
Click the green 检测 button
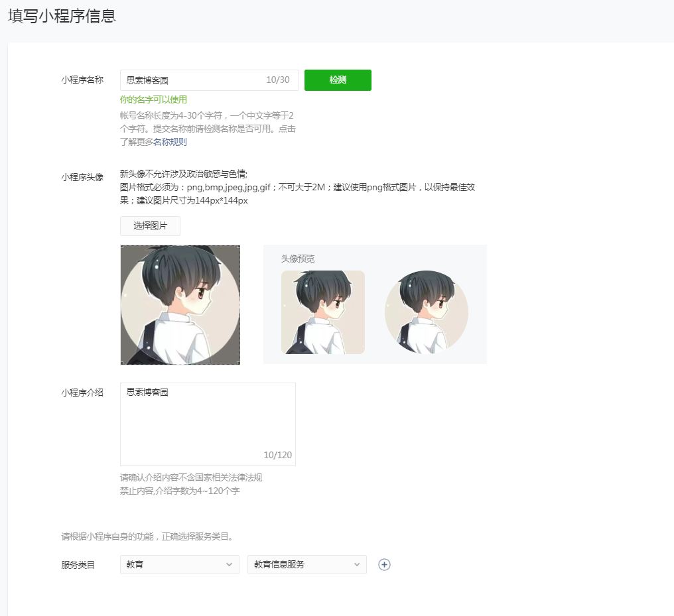coord(338,80)
